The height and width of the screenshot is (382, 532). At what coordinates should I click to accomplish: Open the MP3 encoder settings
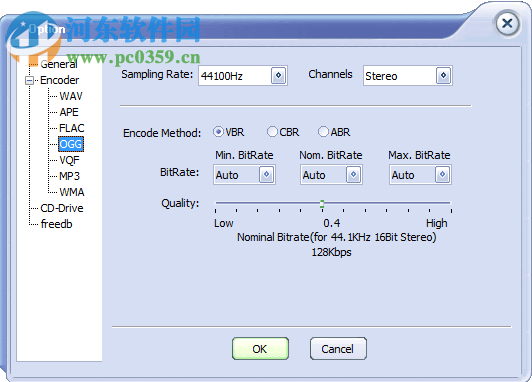[69, 176]
